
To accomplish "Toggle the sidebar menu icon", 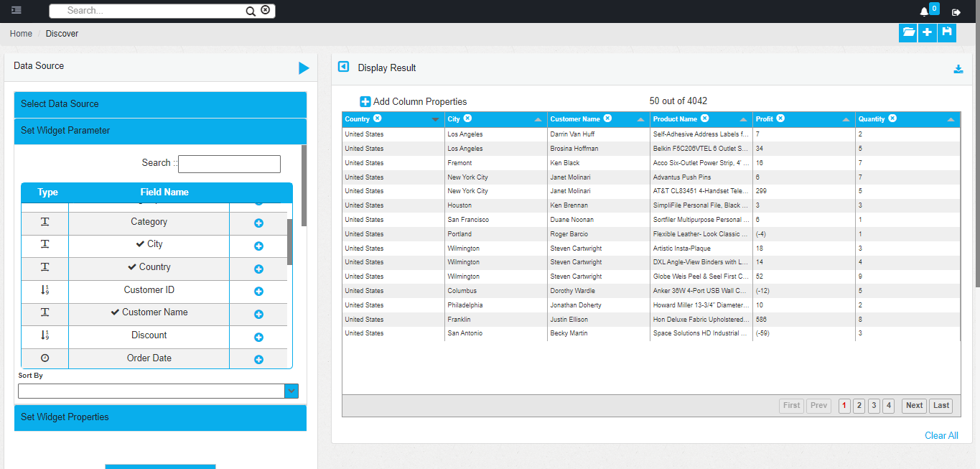I will pyautogui.click(x=16, y=11).
